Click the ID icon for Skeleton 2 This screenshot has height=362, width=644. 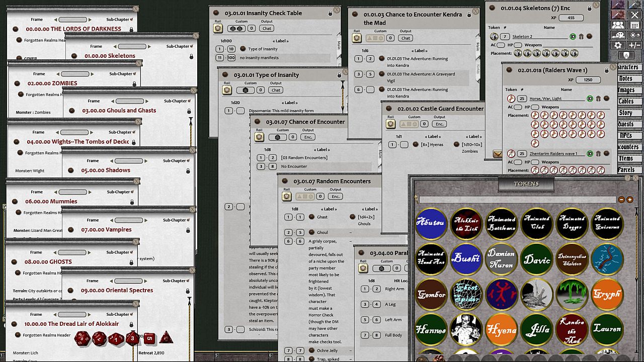pos(573,37)
